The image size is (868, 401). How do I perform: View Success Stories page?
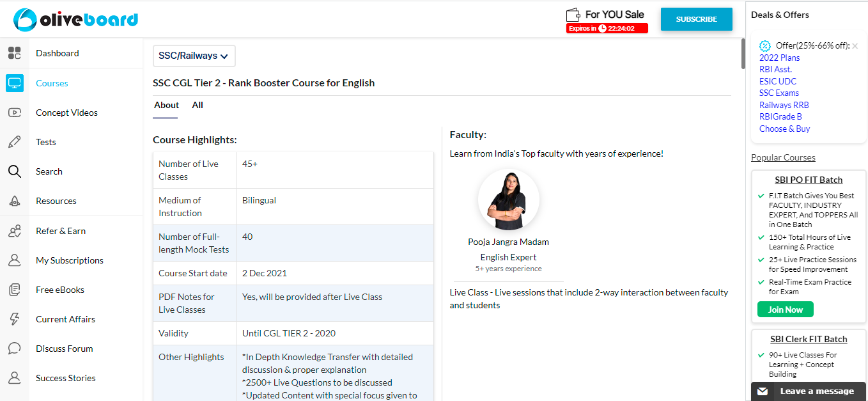66,378
